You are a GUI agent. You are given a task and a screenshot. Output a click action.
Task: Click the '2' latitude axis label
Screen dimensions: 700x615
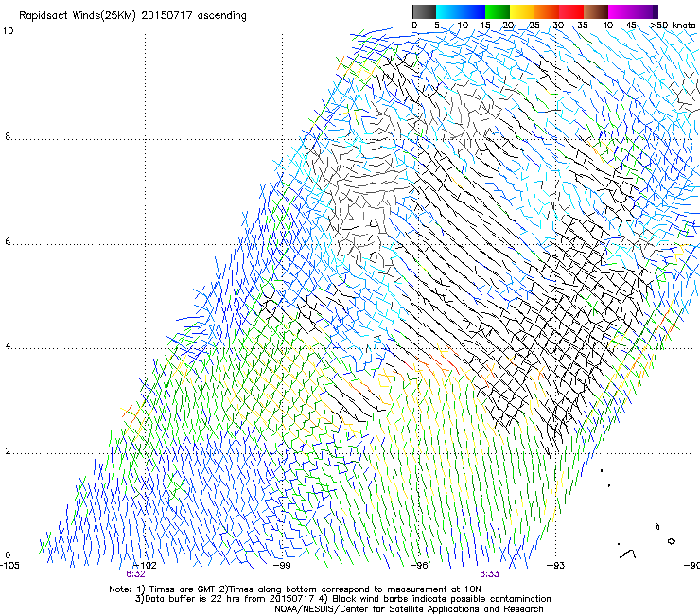[x=8, y=451]
